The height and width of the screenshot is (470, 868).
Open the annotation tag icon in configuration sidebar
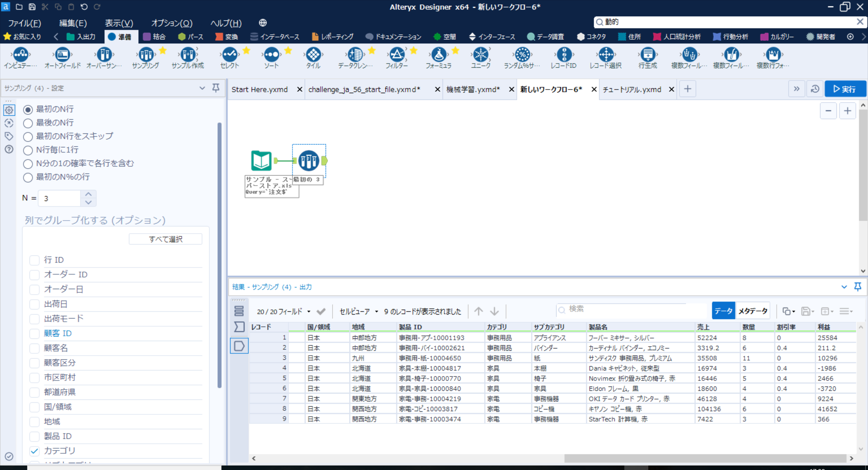pyautogui.click(x=9, y=136)
